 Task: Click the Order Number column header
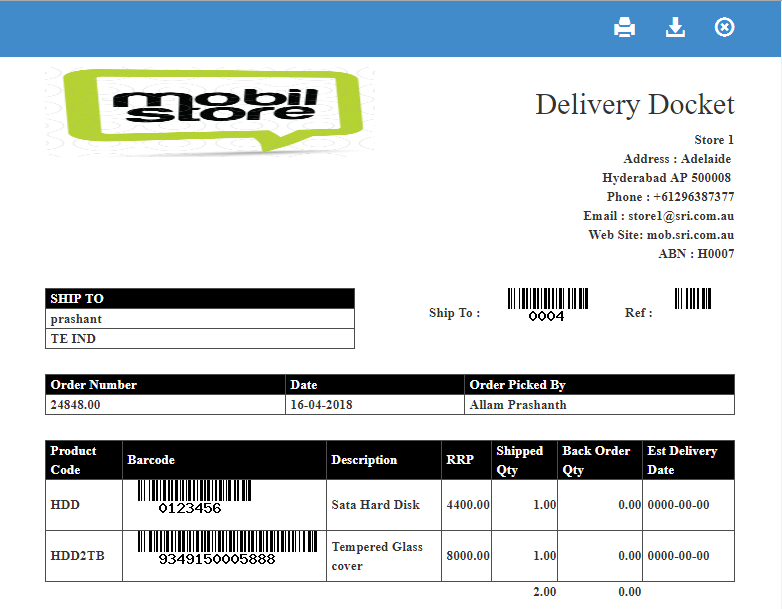[x=165, y=385]
